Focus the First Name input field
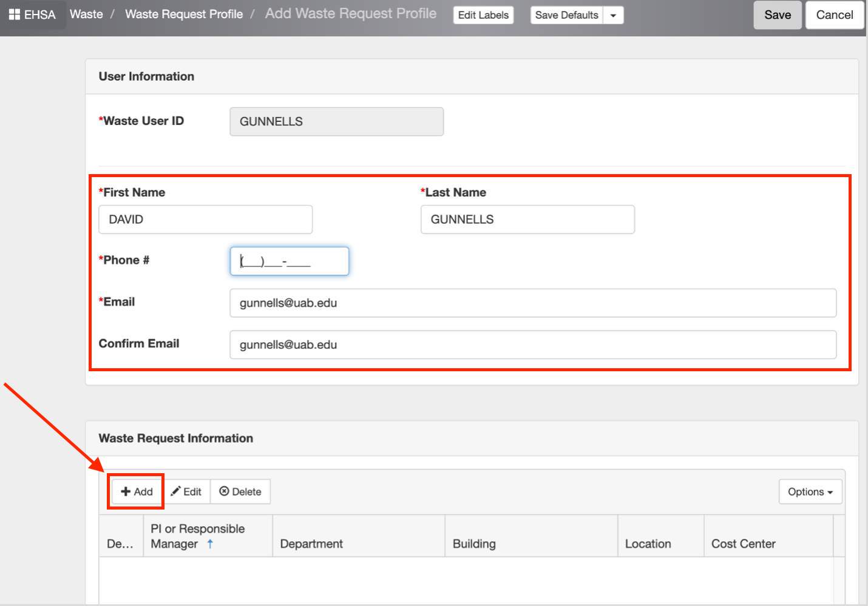The image size is (868, 606). point(205,220)
